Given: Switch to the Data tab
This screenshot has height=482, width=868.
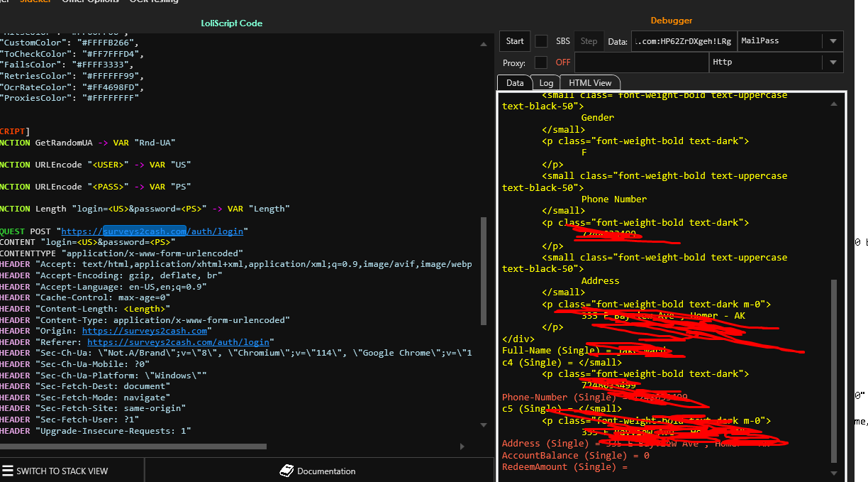Looking at the screenshot, I should (515, 83).
